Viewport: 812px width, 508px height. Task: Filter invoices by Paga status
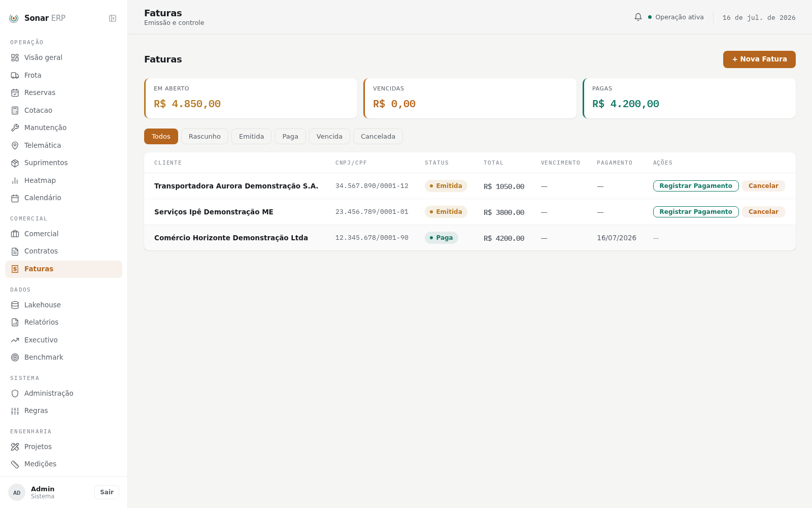[290, 136]
